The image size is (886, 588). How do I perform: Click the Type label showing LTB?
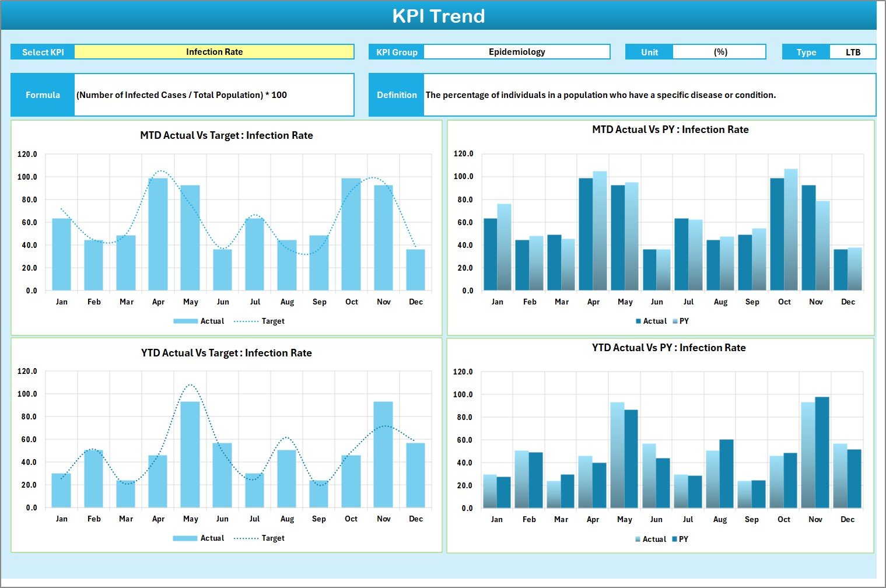853,51
